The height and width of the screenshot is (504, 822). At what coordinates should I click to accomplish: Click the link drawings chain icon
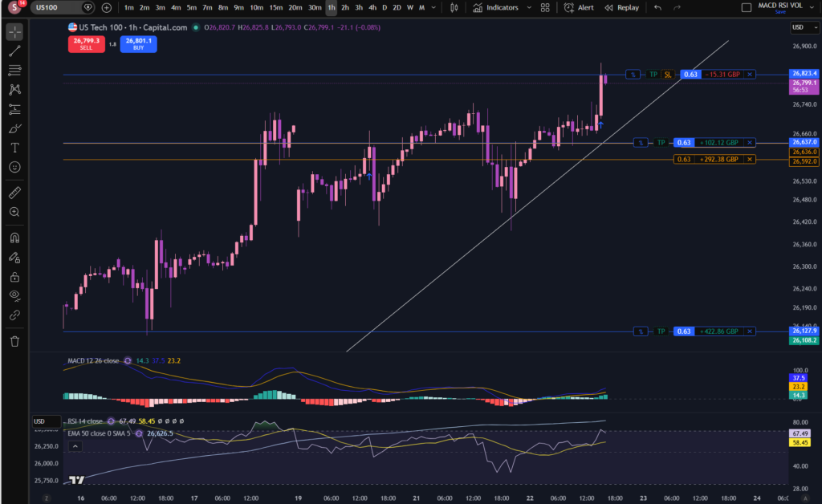(14, 315)
